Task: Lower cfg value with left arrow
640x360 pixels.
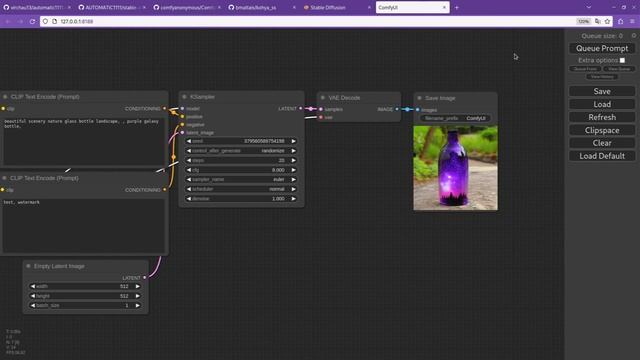Action: (x=189, y=170)
